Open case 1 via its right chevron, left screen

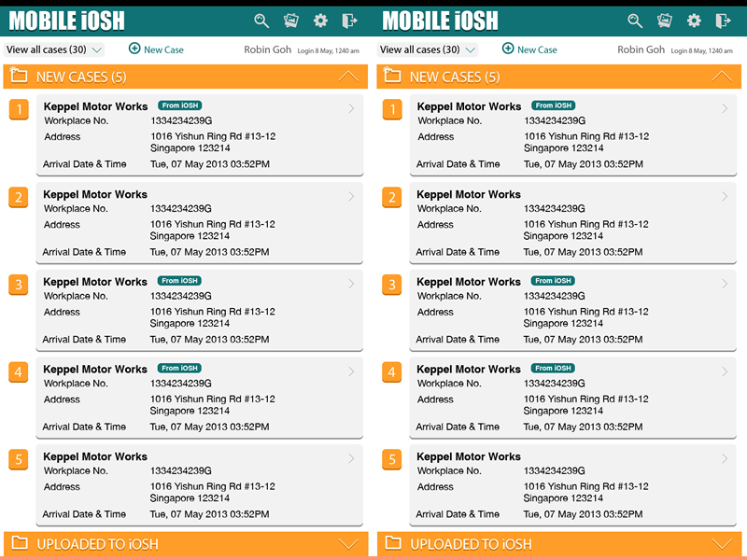(x=351, y=108)
